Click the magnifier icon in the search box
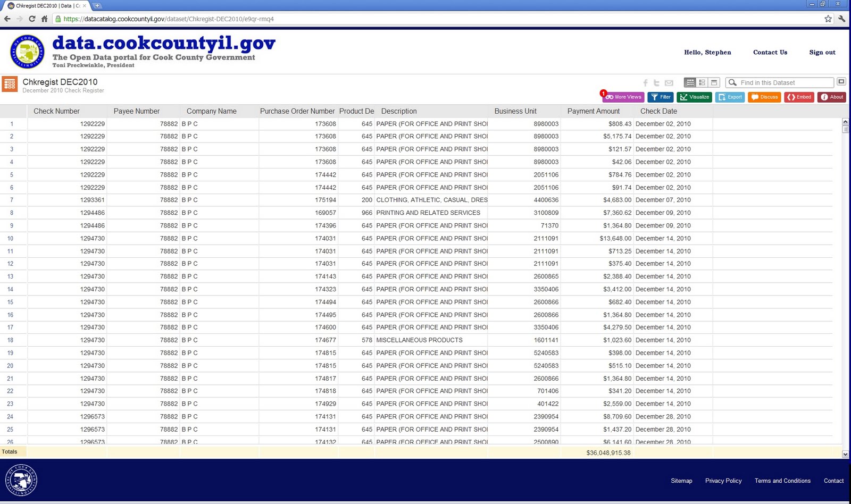 731,82
